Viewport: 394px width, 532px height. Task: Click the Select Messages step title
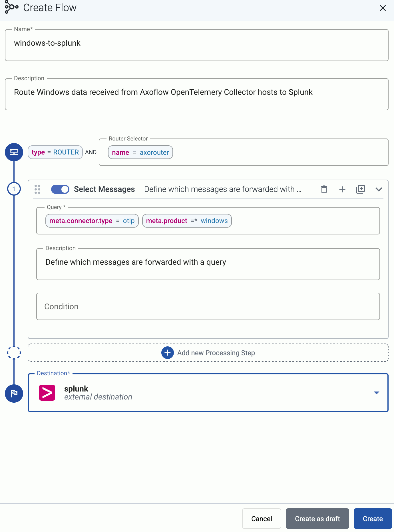click(104, 189)
